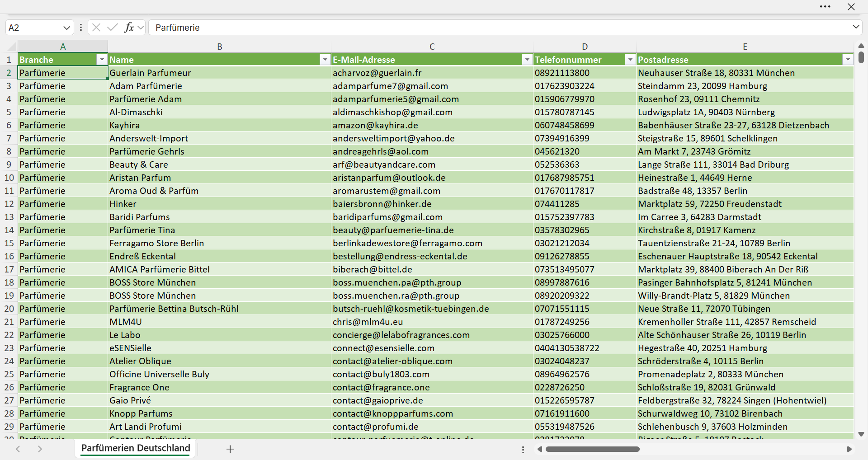Viewport: 868px width, 460px height.
Task: Click the cancel formula X icon
Action: coord(96,28)
